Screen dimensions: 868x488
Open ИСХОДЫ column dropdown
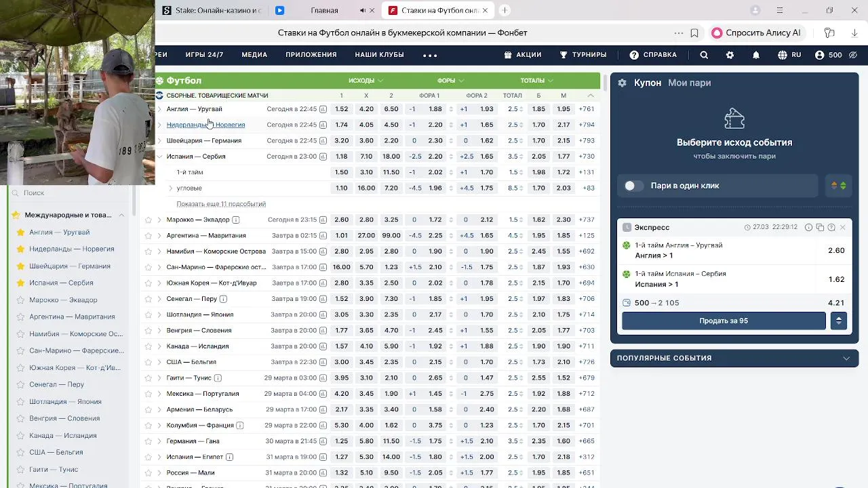(366, 81)
